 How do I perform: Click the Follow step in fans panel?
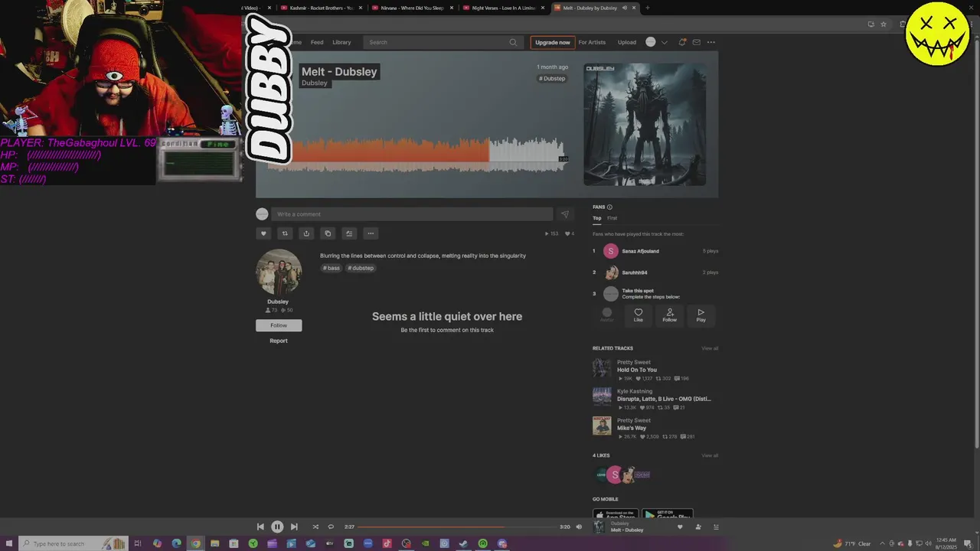point(670,315)
